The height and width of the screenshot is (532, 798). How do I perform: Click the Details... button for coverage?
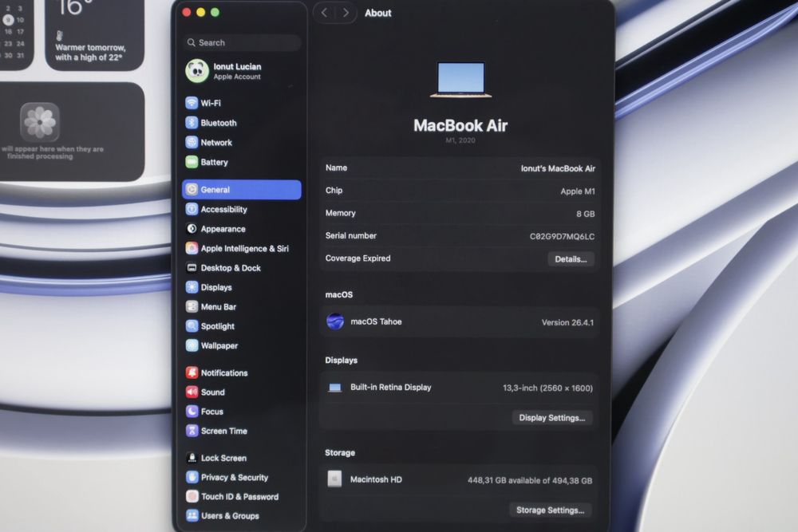tap(571, 259)
